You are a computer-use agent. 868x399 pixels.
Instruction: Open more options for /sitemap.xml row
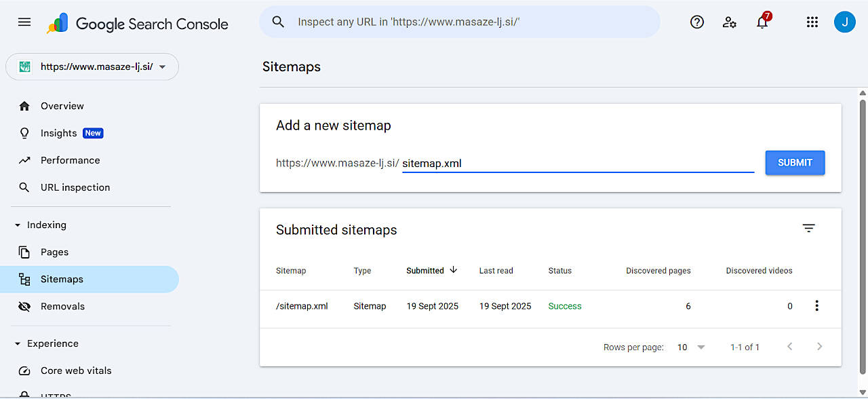click(816, 306)
